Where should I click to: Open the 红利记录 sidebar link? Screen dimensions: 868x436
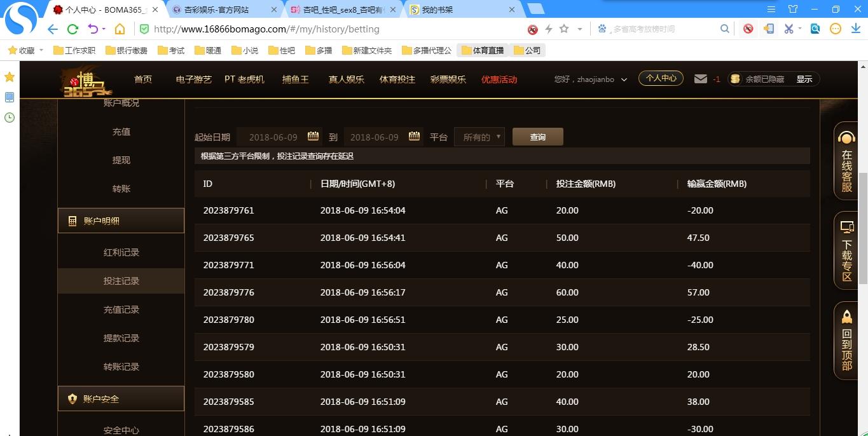[121, 252]
